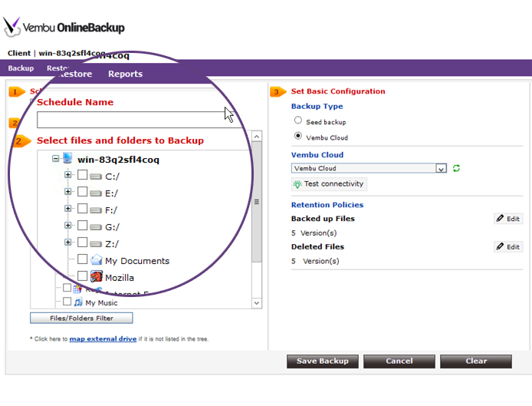This screenshot has width=532, height=406.
Task: Collapse the win-83q2sfl4coq tree node
Action: click(x=56, y=158)
